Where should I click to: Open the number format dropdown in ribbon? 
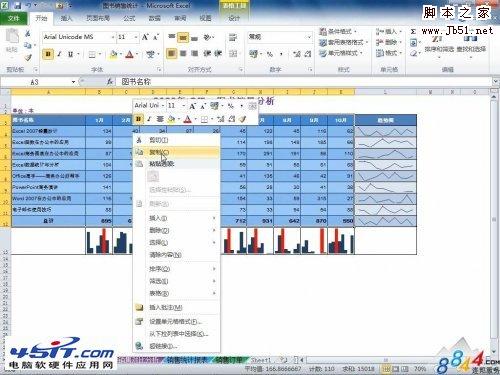[309, 37]
